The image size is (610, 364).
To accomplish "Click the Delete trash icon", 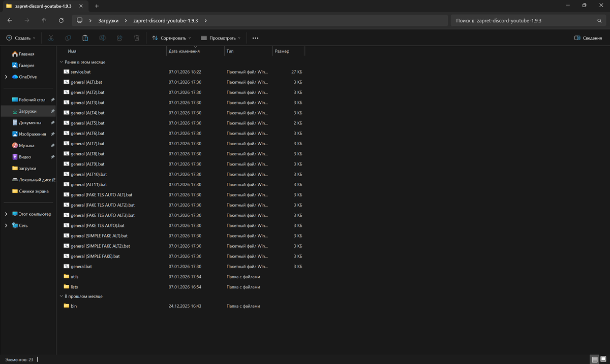I will [137, 38].
